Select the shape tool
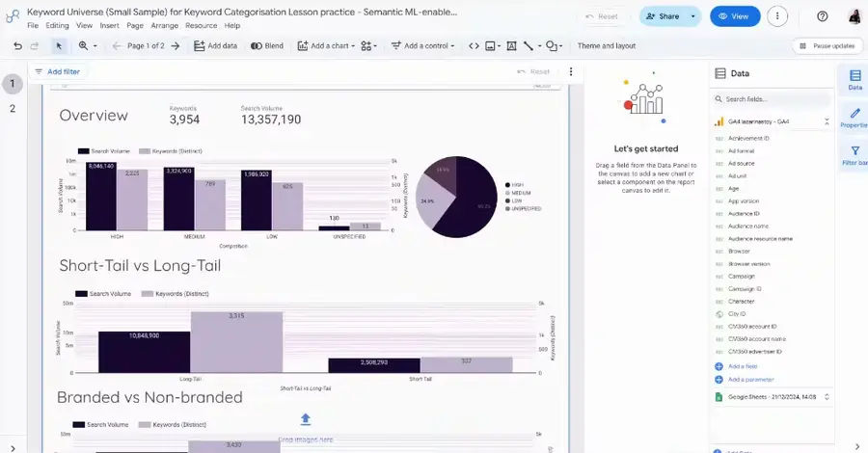Image resolution: width=868 pixels, height=453 pixels. (x=551, y=46)
